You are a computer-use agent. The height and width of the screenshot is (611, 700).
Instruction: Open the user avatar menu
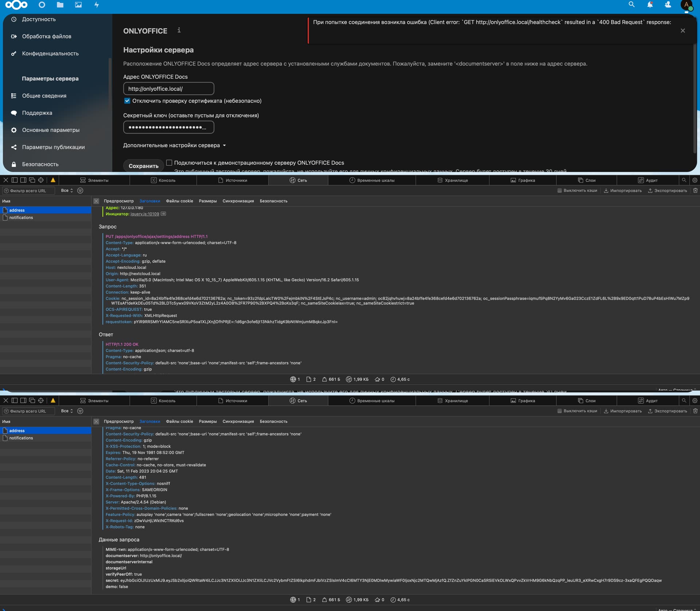pos(687,5)
